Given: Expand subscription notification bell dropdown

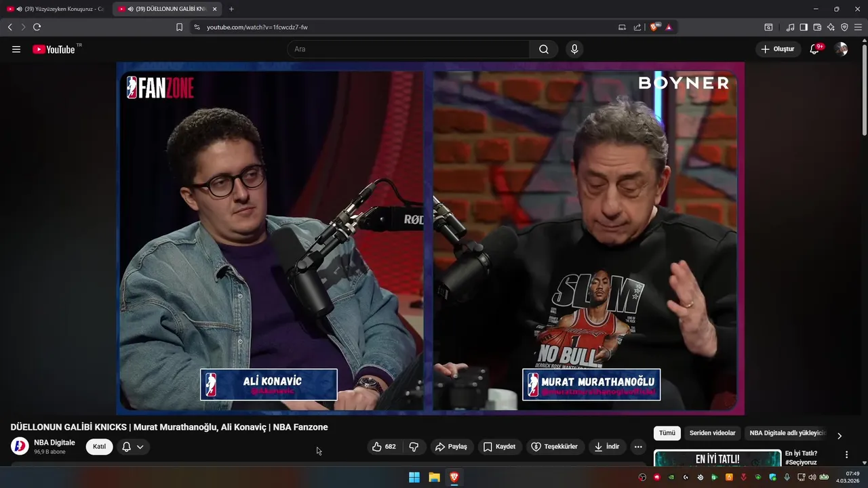Looking at the screenshot, I should point(133,447).
